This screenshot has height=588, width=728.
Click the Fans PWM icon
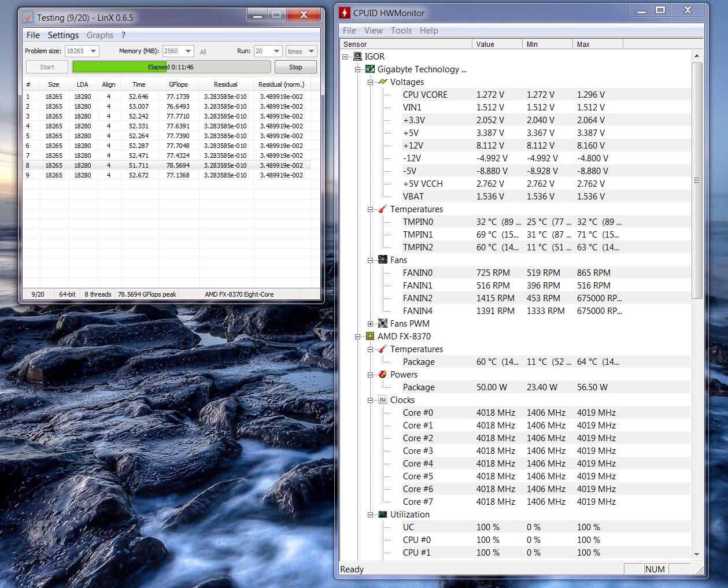(383, 324)
